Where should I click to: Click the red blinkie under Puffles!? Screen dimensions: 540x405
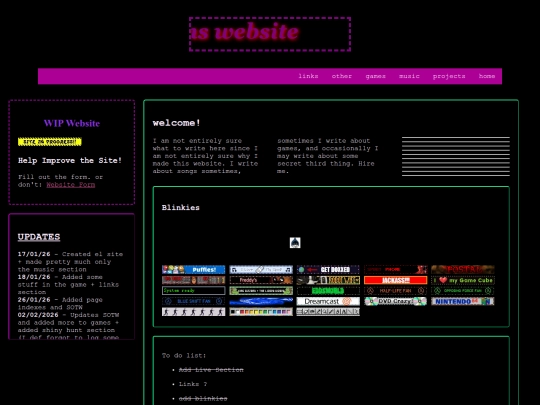(x=194, y=280)
